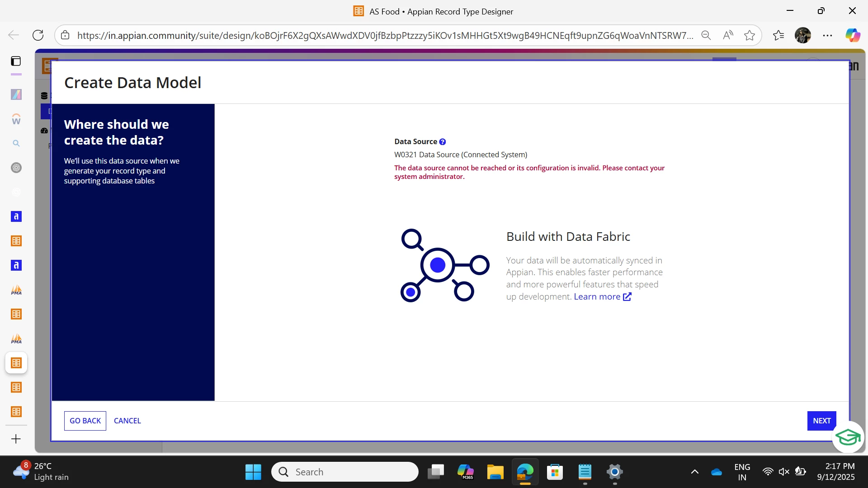Click the GO BACK button
868x488 pixels.
pos(85,421)
